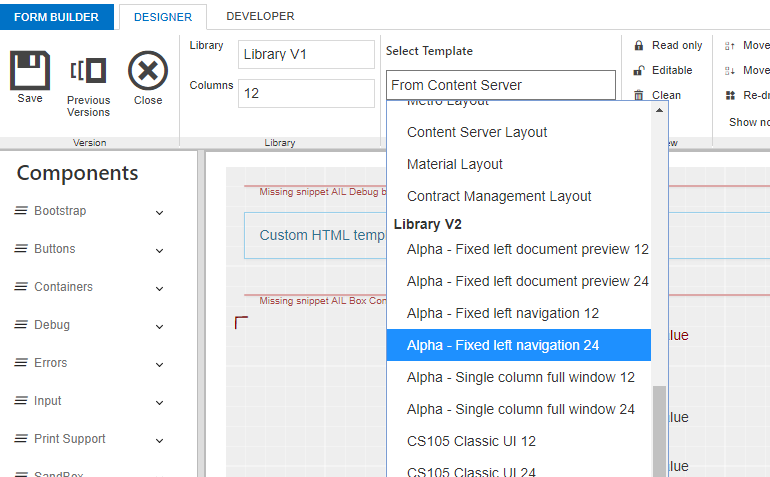Viewport: 770px width, 477px height.
Task: Expand the Bootstrap components group
Action: click(159, 212)
